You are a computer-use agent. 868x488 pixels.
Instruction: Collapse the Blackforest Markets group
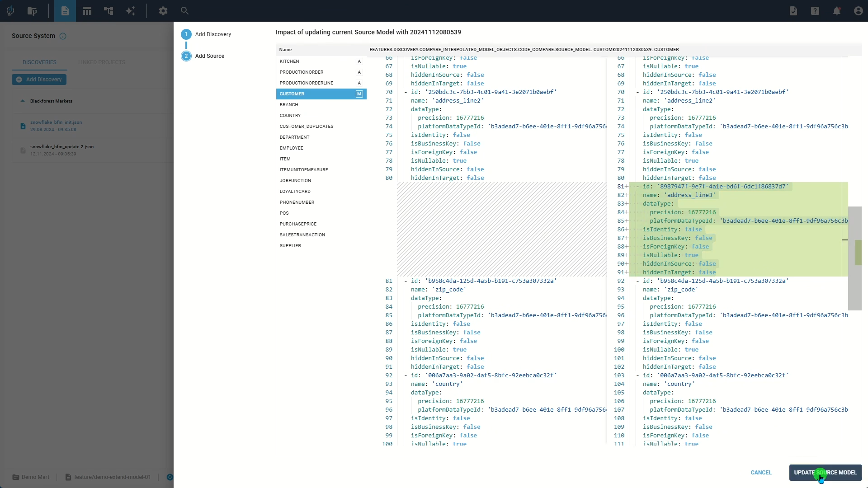(x=23, y=101)
